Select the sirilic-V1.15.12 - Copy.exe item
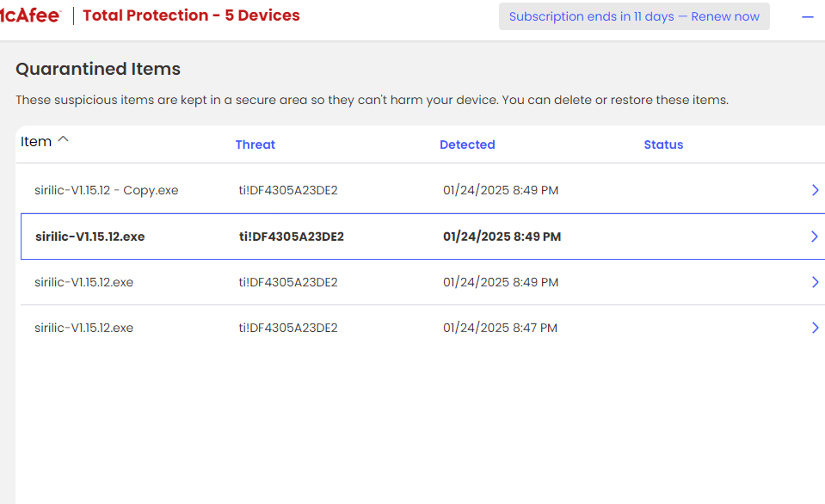Image resolution: width=825 pixels, height=504 pixels. point(107,190)
